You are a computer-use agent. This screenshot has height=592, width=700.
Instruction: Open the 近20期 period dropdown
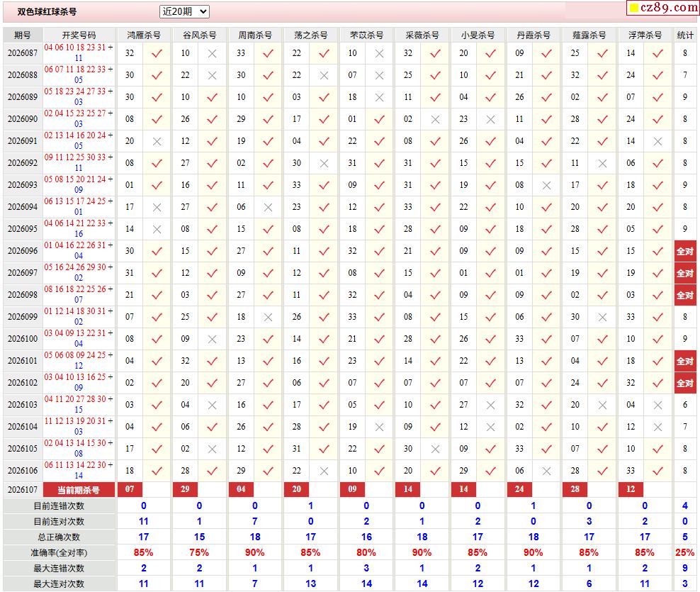click(x=184, y=11)
